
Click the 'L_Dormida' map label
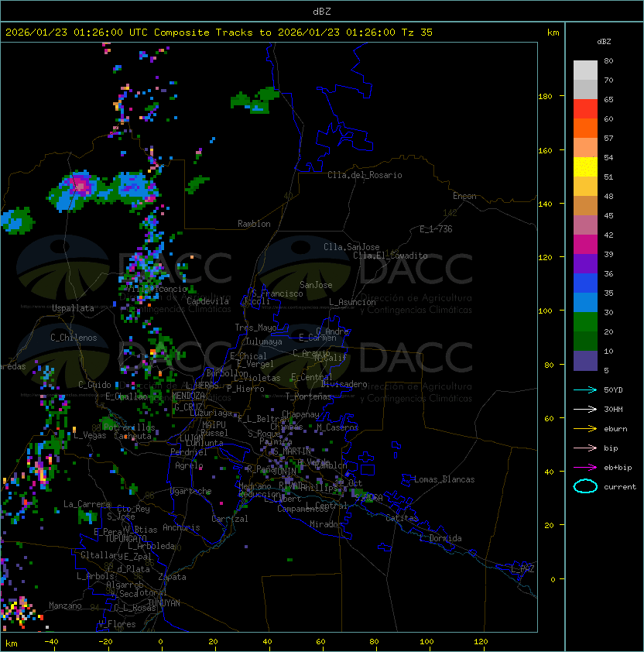coord(440,538)
